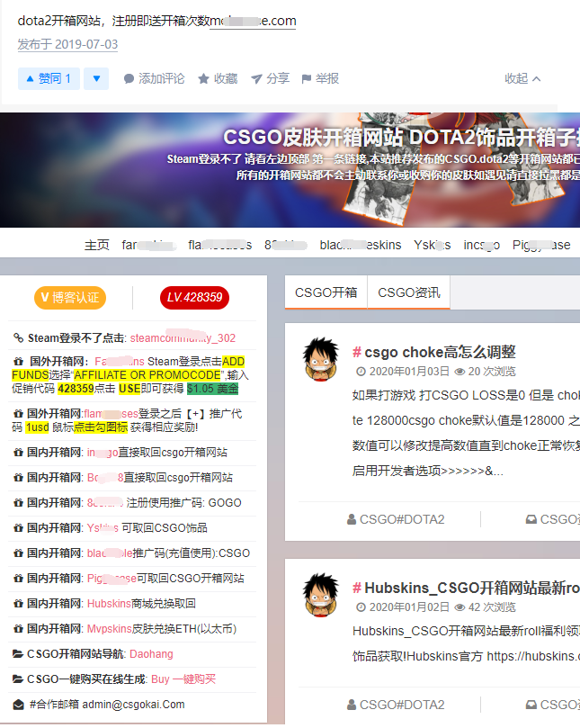
Task: Click the downvote triangle button
Action: pyautogui.click(x=96, y=78)
